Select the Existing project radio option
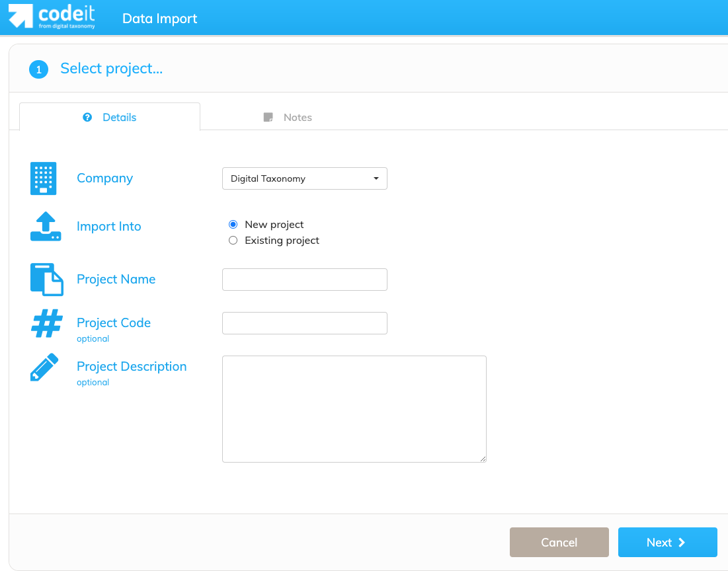Viewport: 728px width, 571px height. 233,241
